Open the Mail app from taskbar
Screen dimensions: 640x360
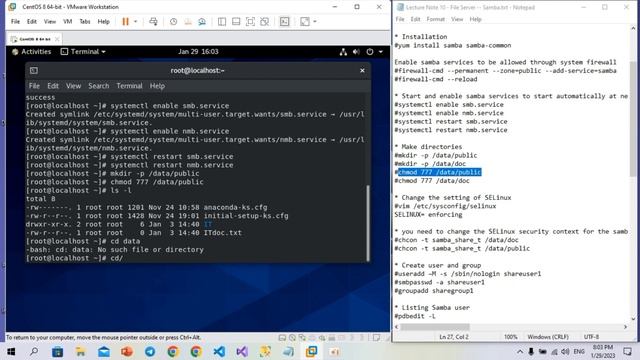pyautogui.click(x=104, y=351)
